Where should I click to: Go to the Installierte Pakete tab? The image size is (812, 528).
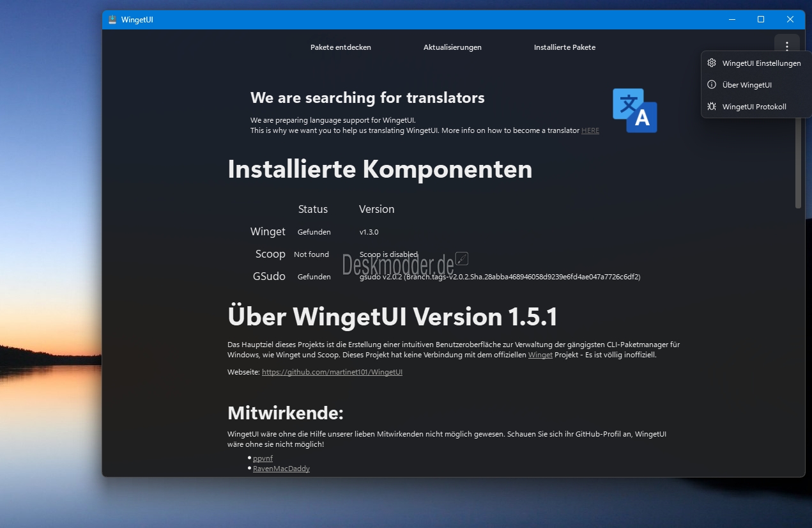(x=564, y=47)
